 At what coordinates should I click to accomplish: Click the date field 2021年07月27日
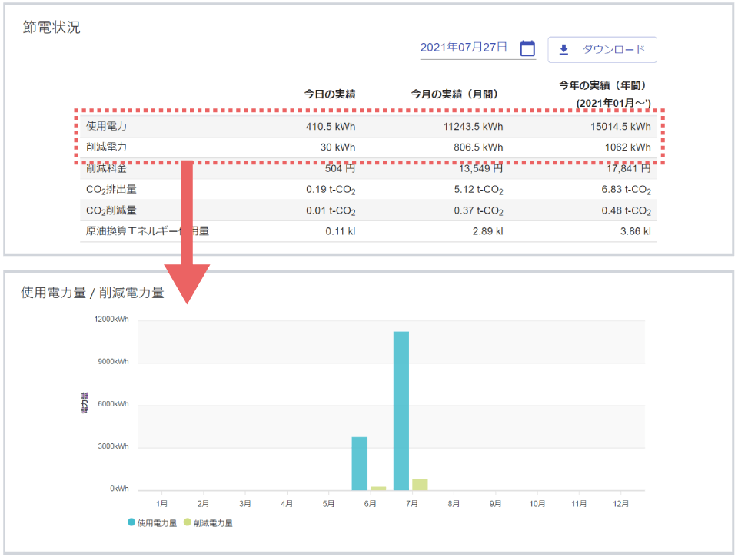pos(464,48)
